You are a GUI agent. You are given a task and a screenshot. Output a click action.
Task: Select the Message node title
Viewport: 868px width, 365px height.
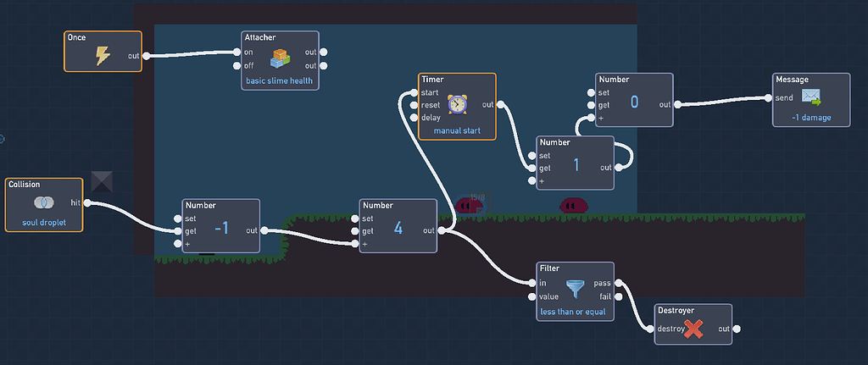[x=793, y=80]
